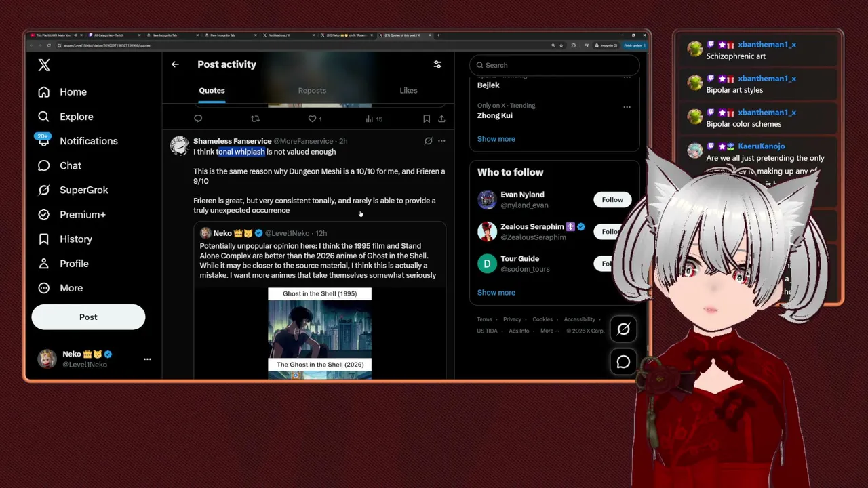Open Evan Nyland's avatar in Who to follow
The height and width of the screenshot is (488, 868).
[487, 200]
